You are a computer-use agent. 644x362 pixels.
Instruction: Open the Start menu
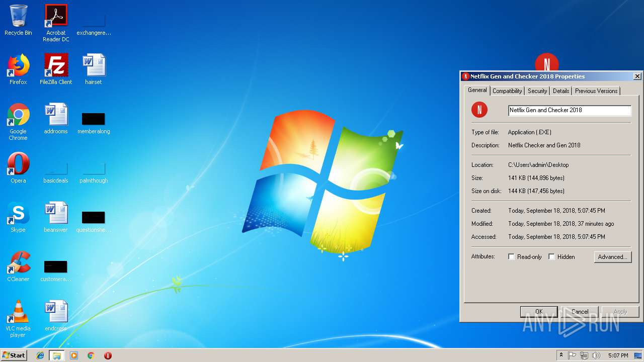(x=14, y=355)
